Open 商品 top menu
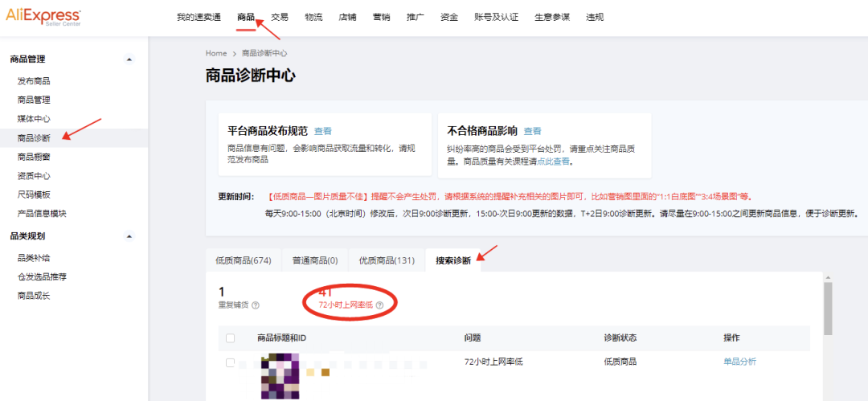868x401 pixels. 246,17
